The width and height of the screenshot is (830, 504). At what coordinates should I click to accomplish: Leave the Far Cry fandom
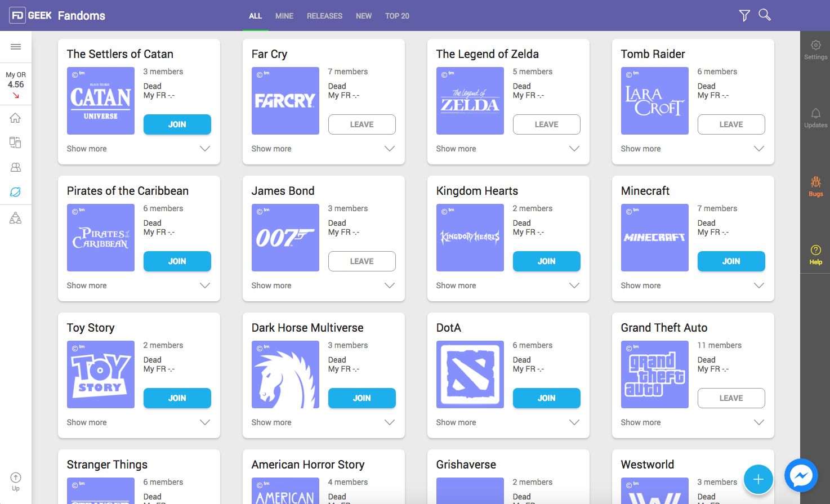[x=362, y=124]
